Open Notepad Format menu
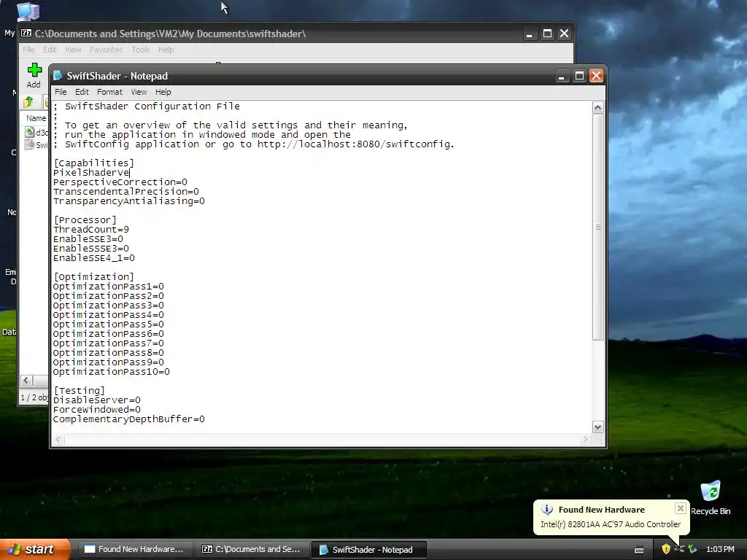The image size is (747, 560). tap(109, 92)
